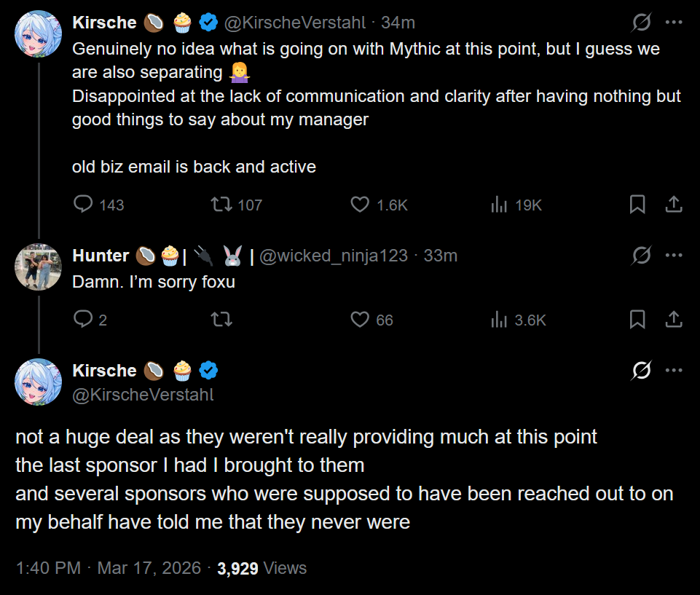The width and height of the screenshot is (700, 595).
Task: Visit @wicked_ninja123 profile handle
Action: pyautogui.click(x=333, y=256)
